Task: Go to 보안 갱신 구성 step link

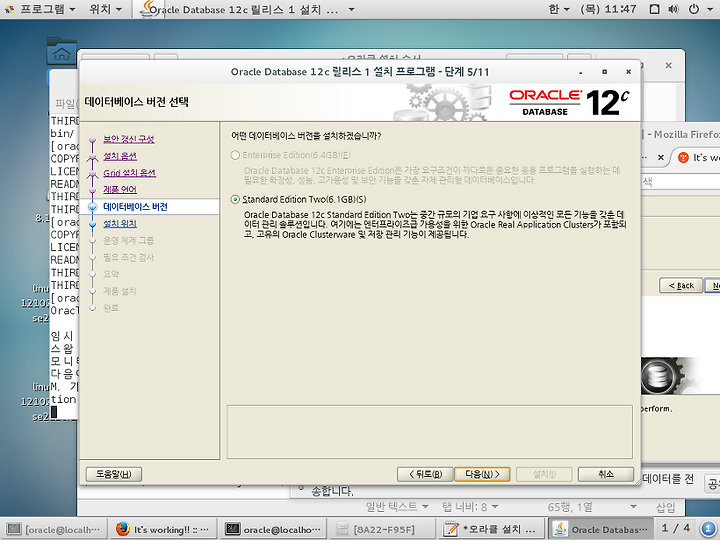Action: pyautogui.click(x=129, y=139)
